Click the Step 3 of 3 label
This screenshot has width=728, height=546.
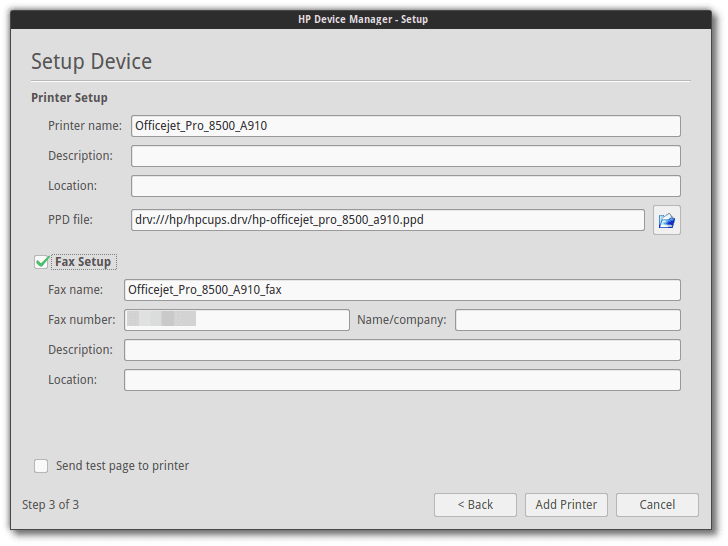[x=51, y=505]
